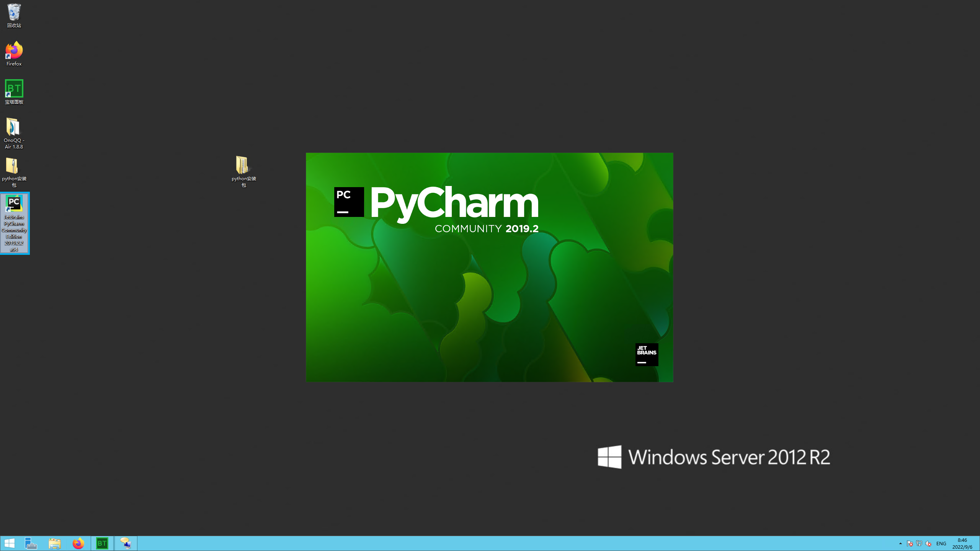The image size is (980, 551).
Task: Select the python安装包 folder below the OnoQQ icon
Action: coord(14,172)
